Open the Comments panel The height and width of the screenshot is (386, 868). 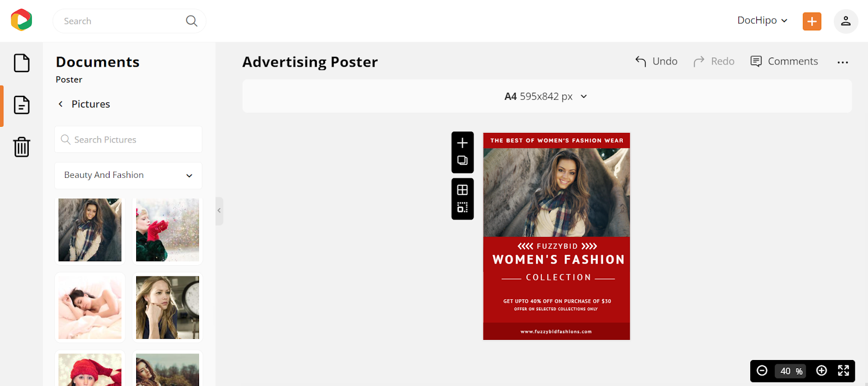784,61
